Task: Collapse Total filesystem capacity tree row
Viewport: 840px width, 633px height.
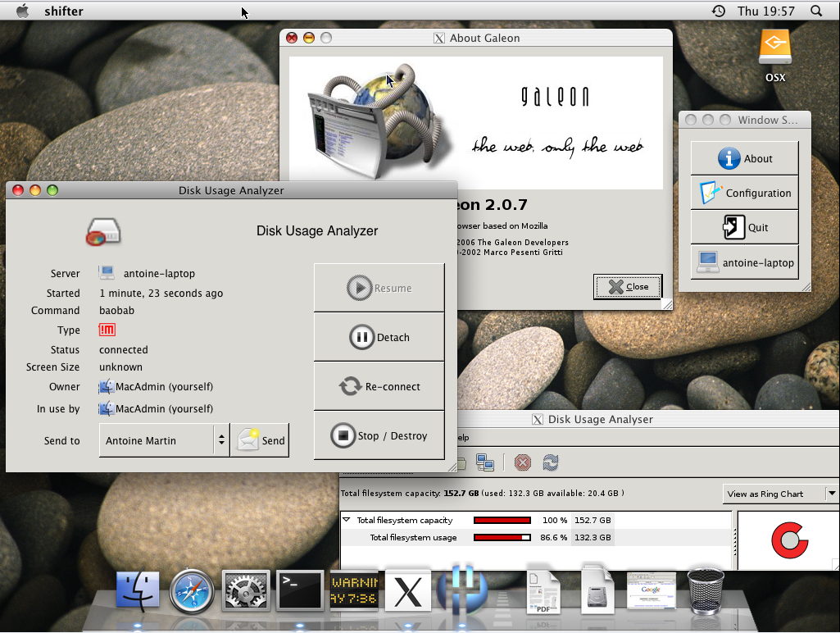Action: pyautogui.click(x=347, y=520)
